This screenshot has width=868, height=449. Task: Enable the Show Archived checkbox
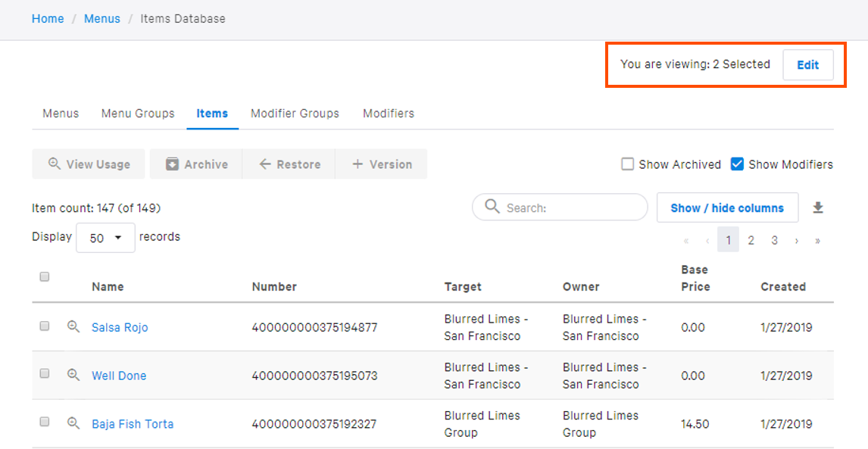(627, 164)
